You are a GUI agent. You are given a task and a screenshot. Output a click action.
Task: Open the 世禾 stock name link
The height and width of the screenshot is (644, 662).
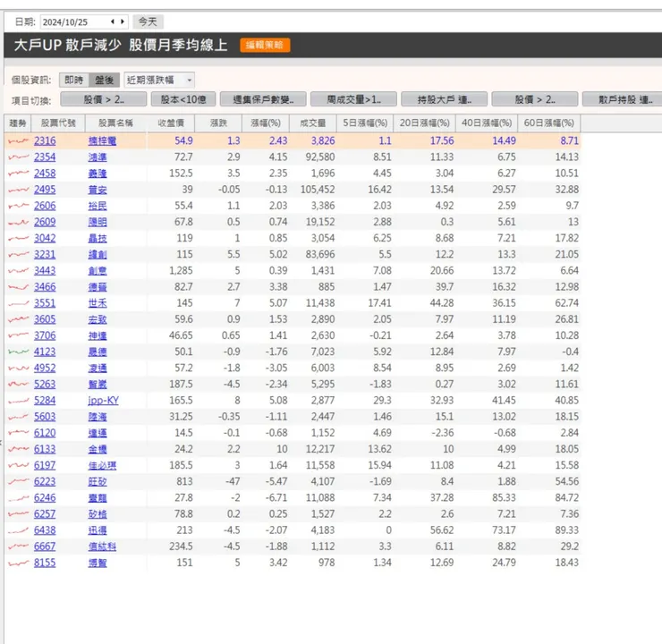click(98, 303)
